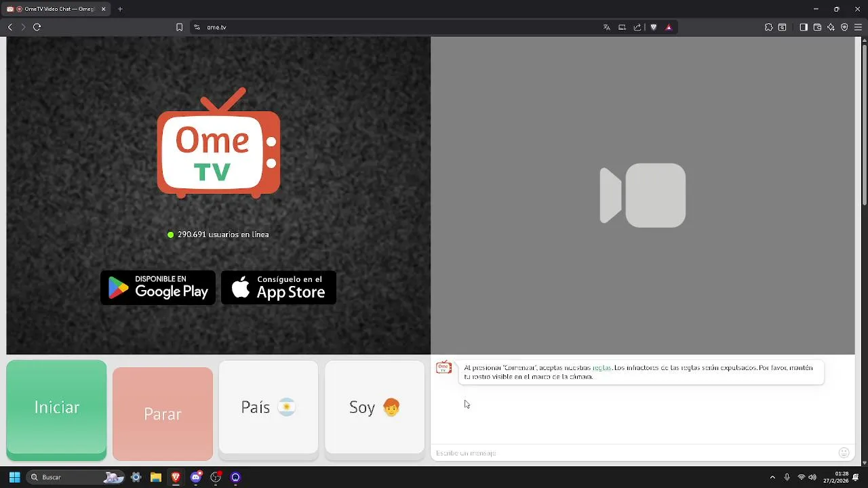868x488 pixels.
Task: Click '290.691 usuarios en línea' text
Action: pyautogui.click(x=223, y=235)
